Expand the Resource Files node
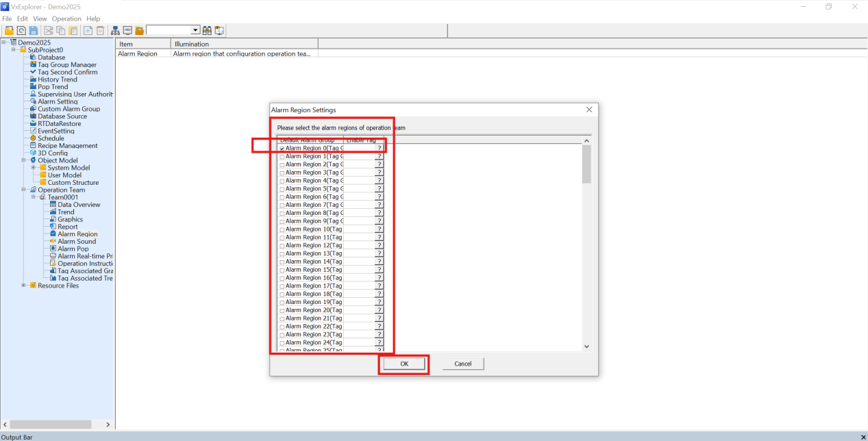Screen dimensions: 868x441 (24, 286)
